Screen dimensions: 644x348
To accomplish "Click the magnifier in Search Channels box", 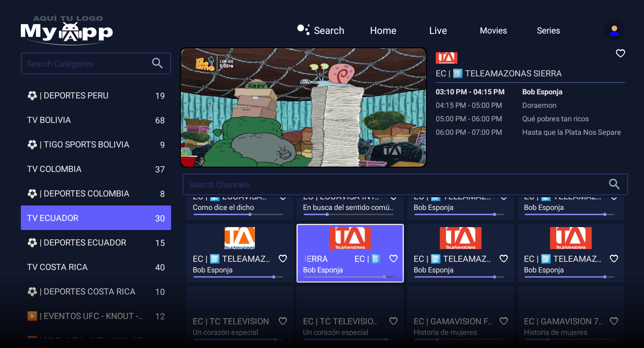I will pyautogui.click(x=614, y=184).
